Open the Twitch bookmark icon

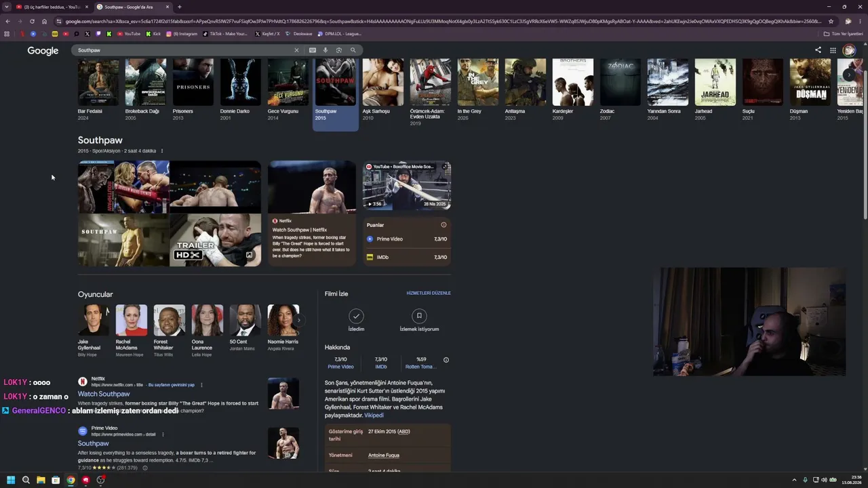[98, 34]
